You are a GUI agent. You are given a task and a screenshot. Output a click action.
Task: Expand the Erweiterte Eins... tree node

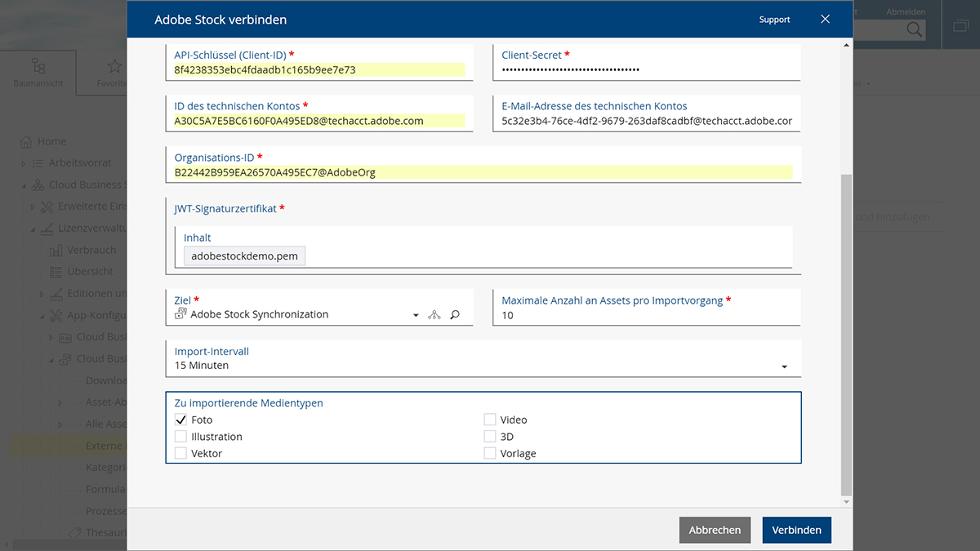33,207
